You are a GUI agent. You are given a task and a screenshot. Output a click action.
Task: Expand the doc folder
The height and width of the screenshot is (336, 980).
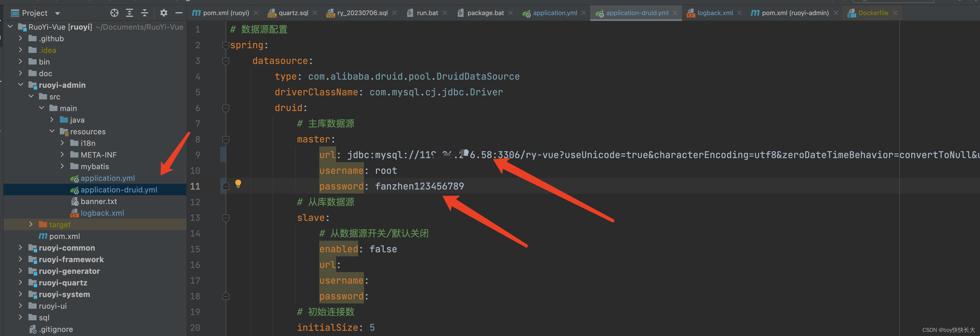click(x=21, y=73)
